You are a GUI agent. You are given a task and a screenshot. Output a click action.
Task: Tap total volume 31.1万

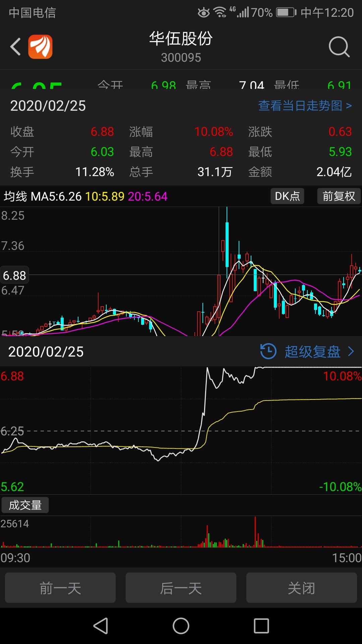[x=215, y=172]
